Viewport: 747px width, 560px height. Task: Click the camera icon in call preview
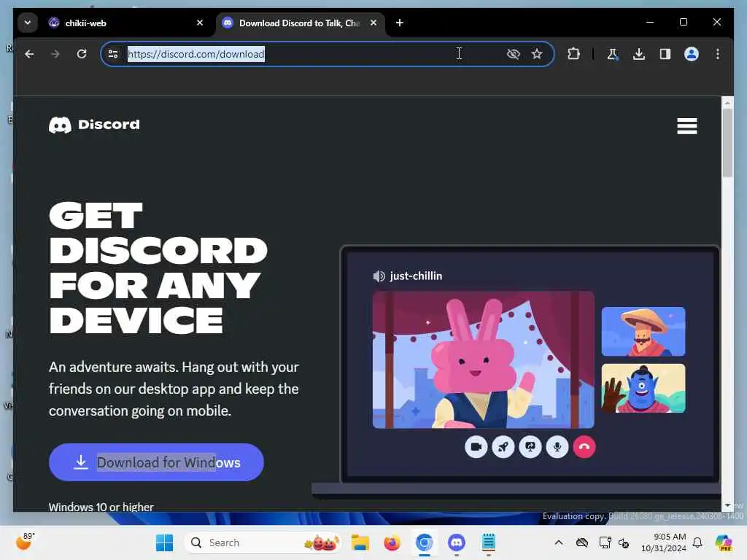[476, 447]
